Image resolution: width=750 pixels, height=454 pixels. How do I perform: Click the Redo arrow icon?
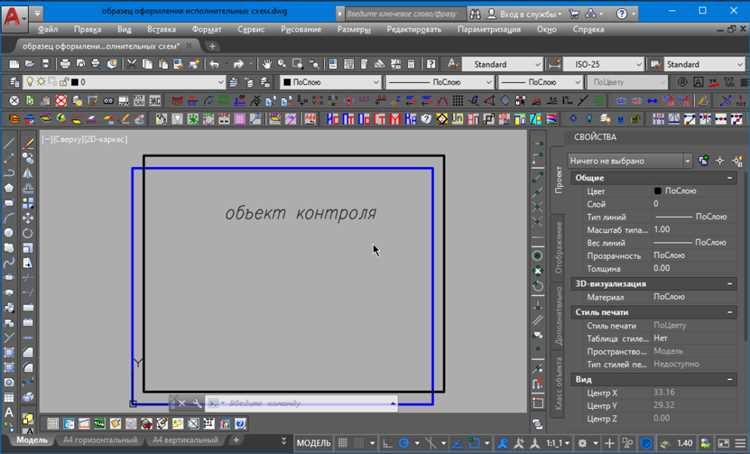238,64
